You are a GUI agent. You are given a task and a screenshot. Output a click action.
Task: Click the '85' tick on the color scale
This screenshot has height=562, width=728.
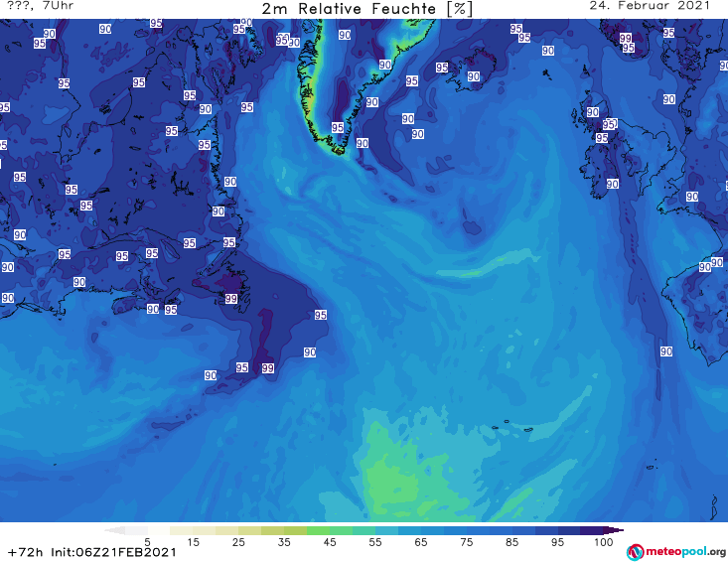512,542
